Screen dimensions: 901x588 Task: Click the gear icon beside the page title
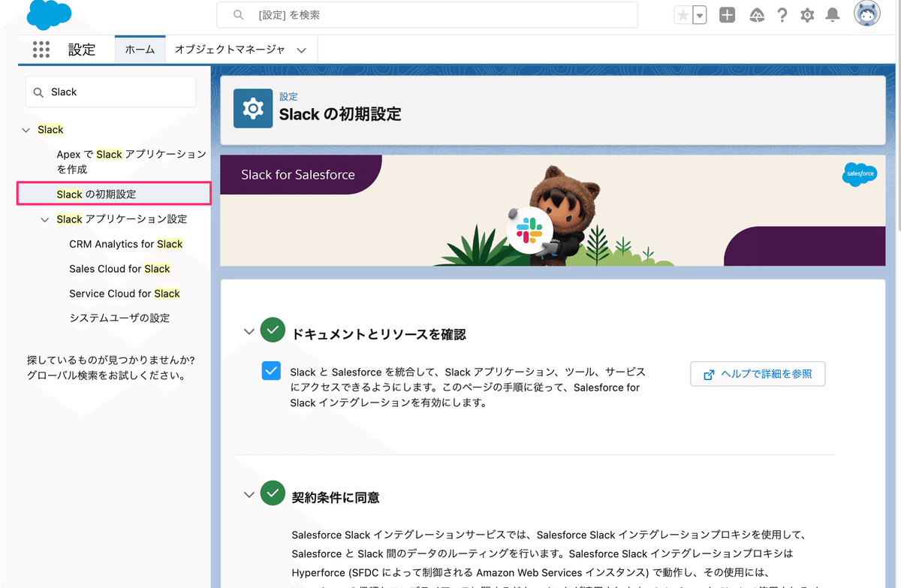(253, 108)
